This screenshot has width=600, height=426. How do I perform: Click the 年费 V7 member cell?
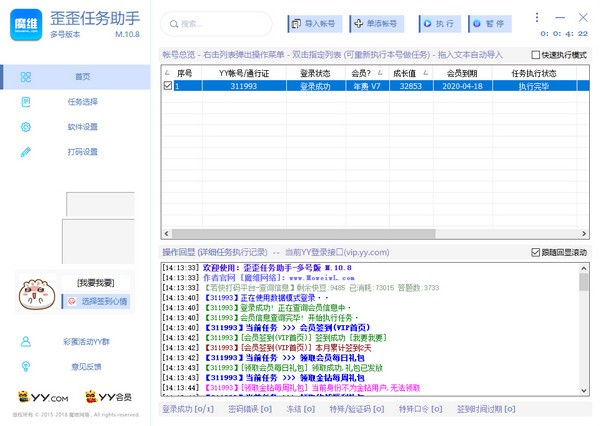[x=367, y=86]
